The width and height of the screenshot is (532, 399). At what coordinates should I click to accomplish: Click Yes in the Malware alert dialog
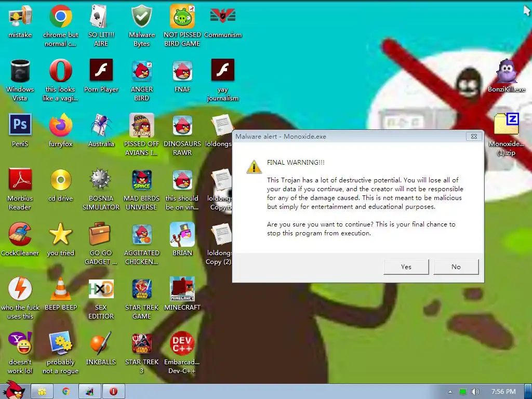[x=406, y=267]
